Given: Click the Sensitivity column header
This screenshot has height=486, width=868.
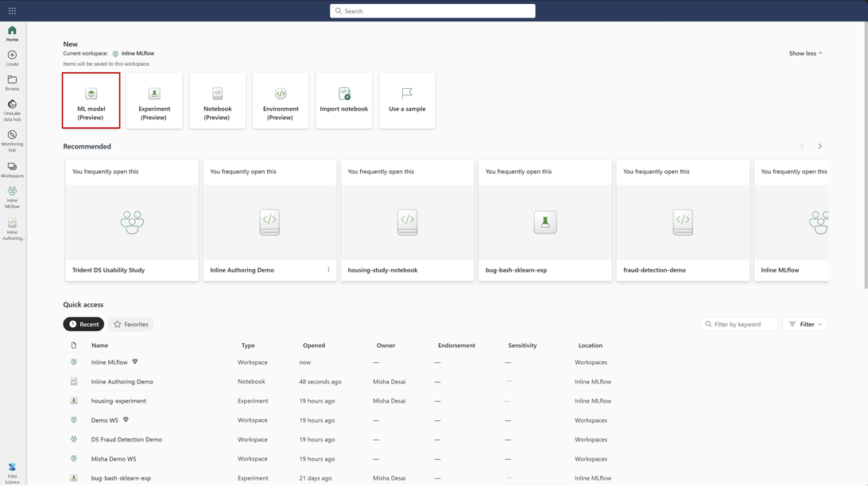Looking at the screenshot, I should [522, 345].
